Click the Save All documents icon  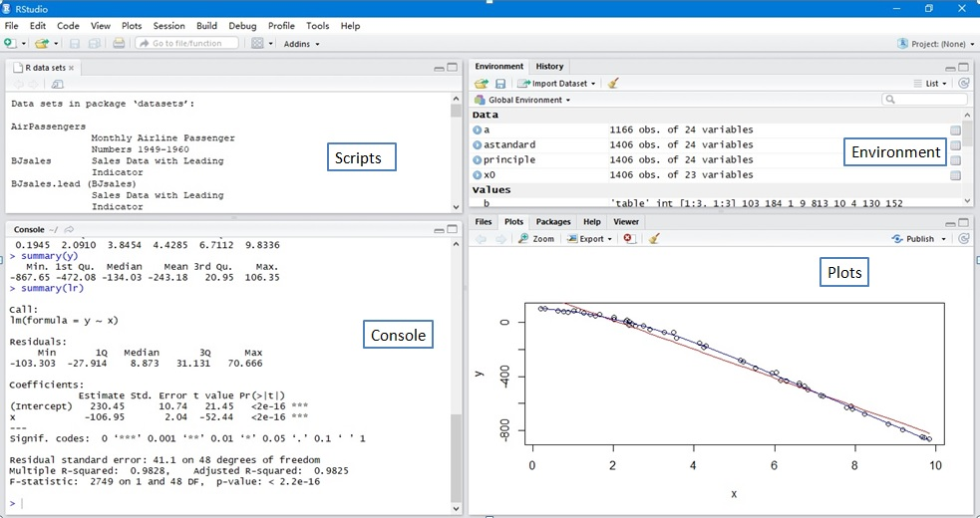95,43
